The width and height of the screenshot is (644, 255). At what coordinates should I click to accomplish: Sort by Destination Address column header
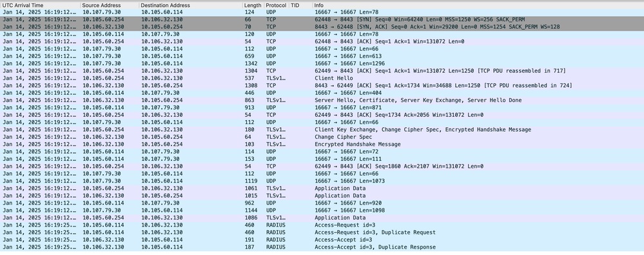point(191,5)
